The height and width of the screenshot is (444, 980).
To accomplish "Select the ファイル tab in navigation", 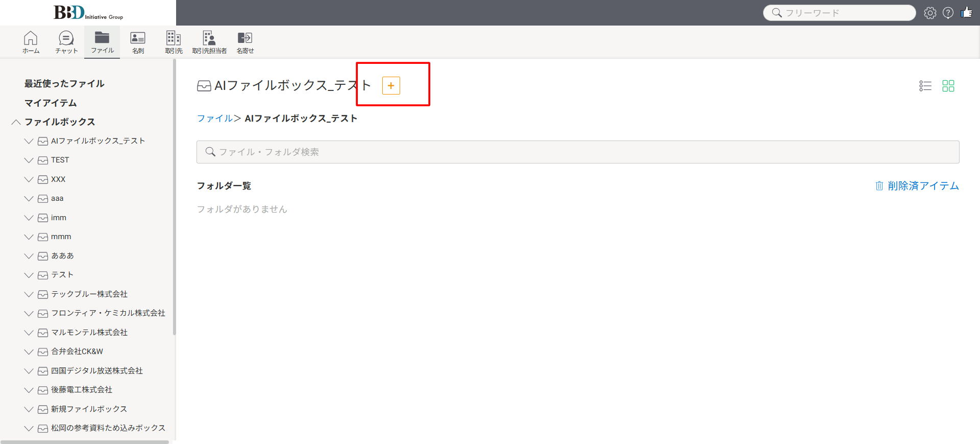I will click(102, 42).
